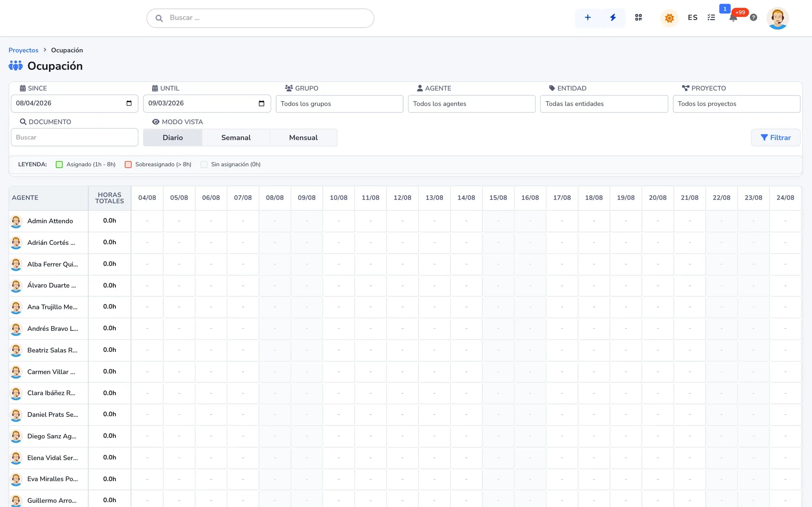Click the Ocupación people icon beside title
This screenshot has height=507, width=812.
tap(16, 66)
